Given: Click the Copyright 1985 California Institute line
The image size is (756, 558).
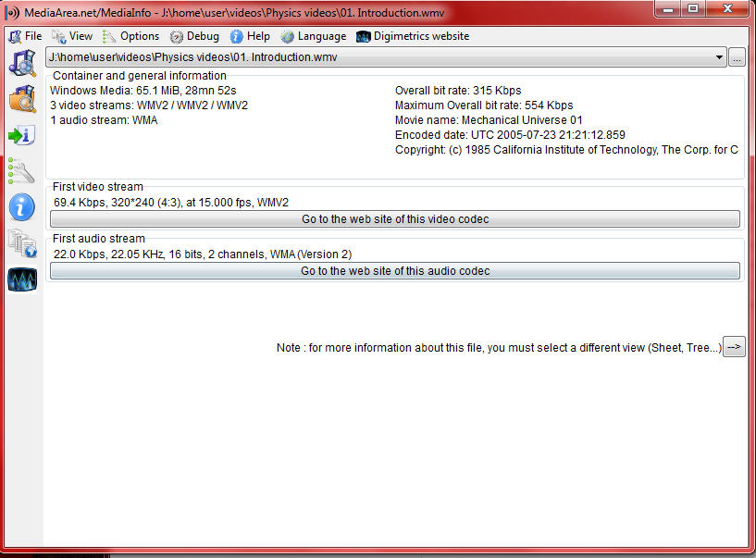Looking at the screenshot, I should pyautogui.click(x=566, y=150).
